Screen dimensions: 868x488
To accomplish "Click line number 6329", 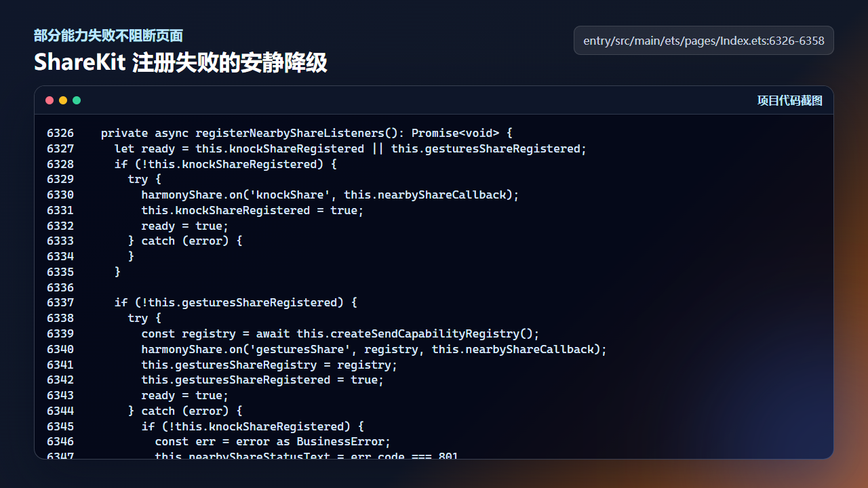I will (60, 179).
